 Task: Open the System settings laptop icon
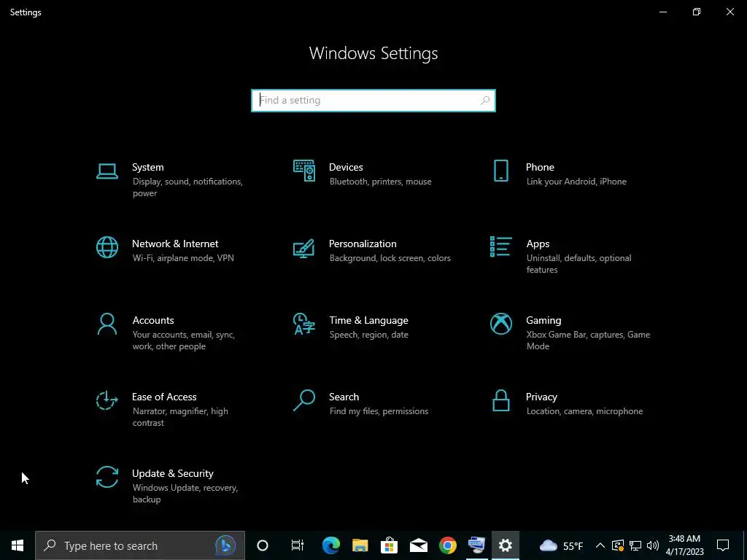[x=107, y=171]
